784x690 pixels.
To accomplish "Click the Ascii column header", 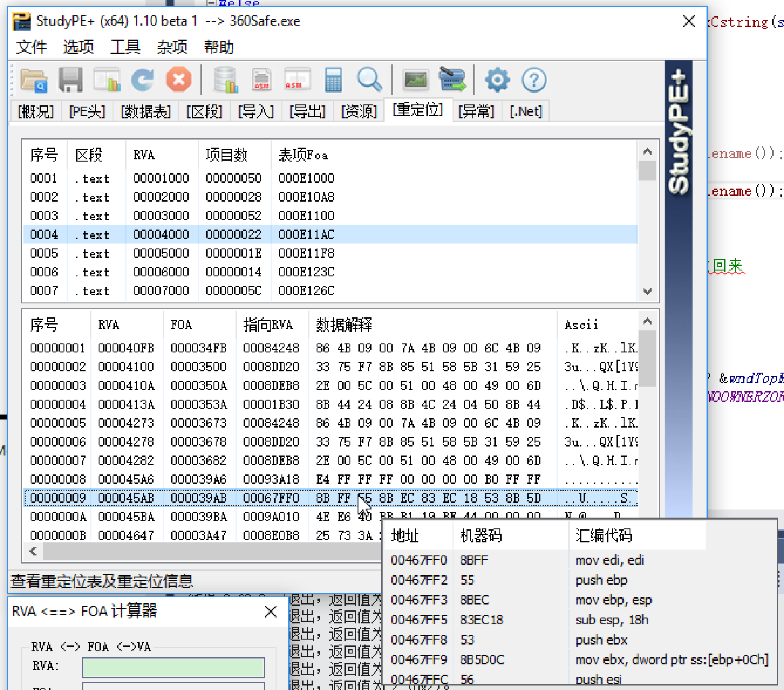I will pyautogui.click(x=597, y=325).
